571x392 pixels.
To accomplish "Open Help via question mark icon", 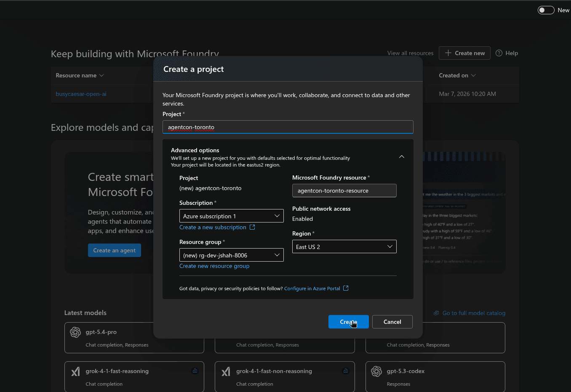I will point(499,53).
